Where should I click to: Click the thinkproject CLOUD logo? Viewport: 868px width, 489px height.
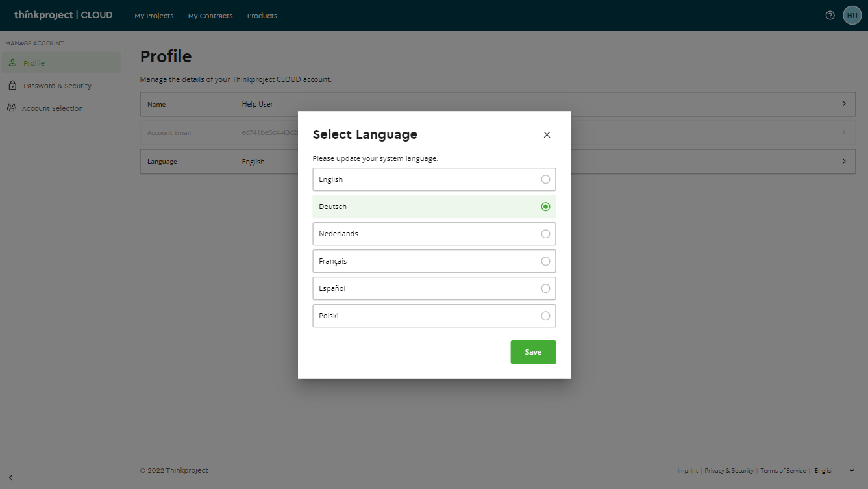(x=63, y=15)
